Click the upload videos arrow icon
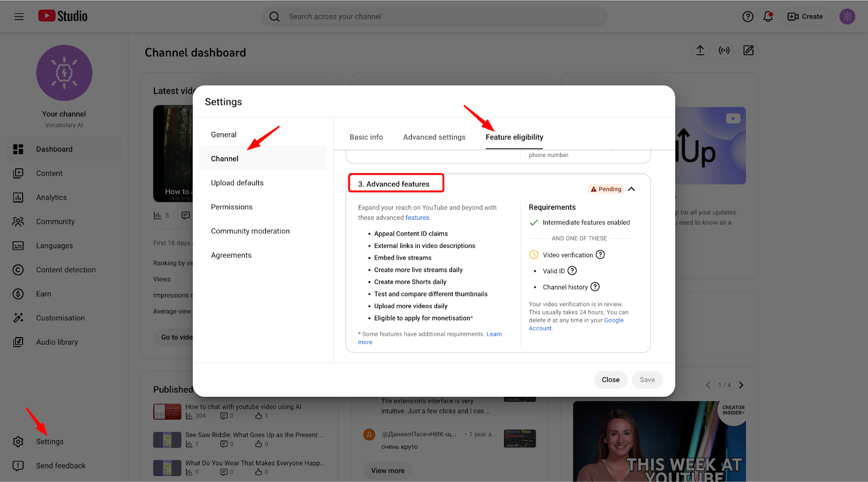The image size is (868, 482). pyautogui.click(x=700, y=50)
